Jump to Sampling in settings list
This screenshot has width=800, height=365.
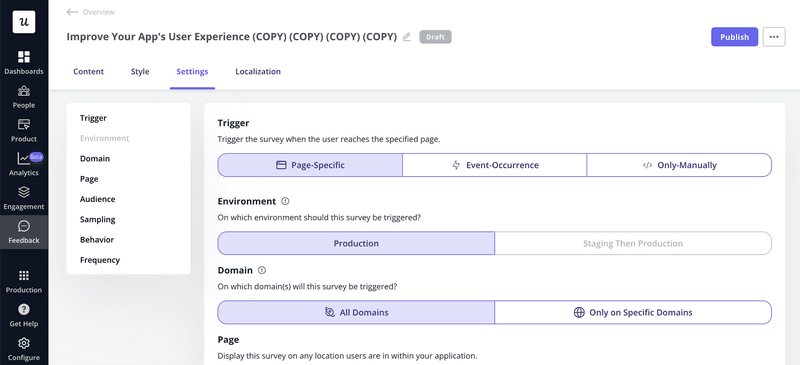(97, 220)
